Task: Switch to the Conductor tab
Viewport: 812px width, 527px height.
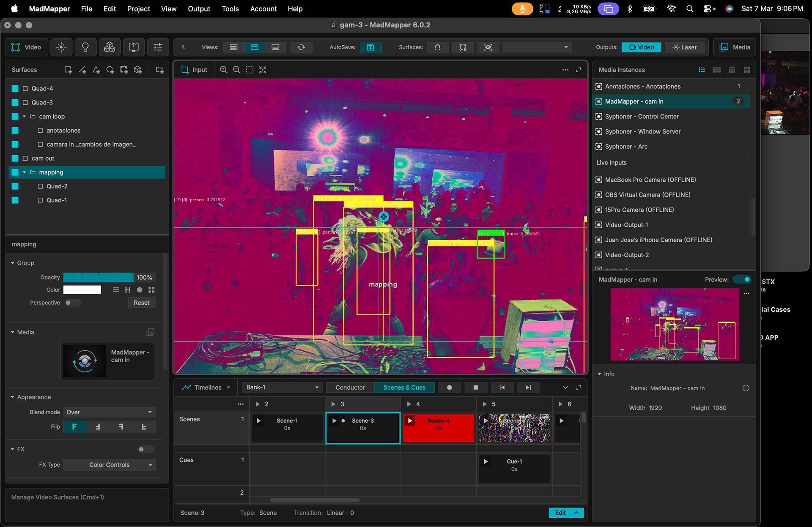Action: pyautogui.click(x=350, y=387)
